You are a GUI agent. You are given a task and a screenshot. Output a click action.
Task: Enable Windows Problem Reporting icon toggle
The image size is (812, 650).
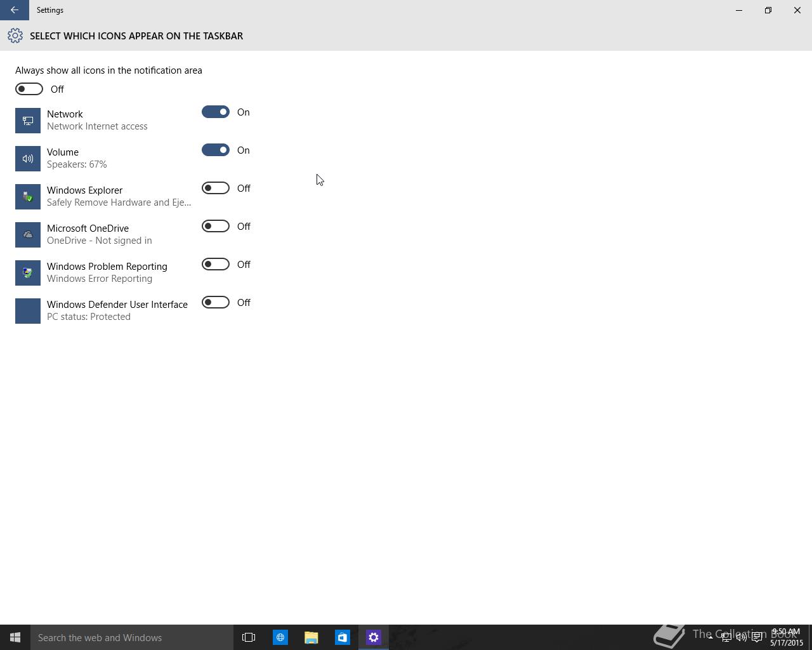pos(216,264)
